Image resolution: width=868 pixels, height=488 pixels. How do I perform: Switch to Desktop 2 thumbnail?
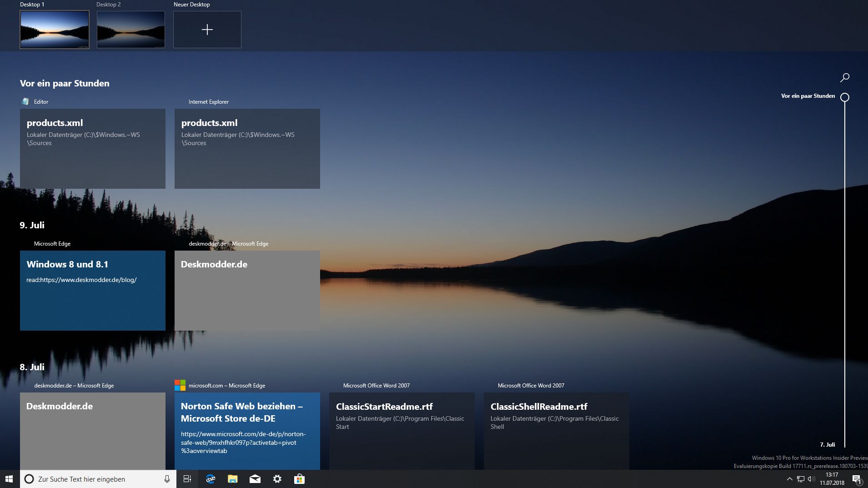tap(131, 30)
